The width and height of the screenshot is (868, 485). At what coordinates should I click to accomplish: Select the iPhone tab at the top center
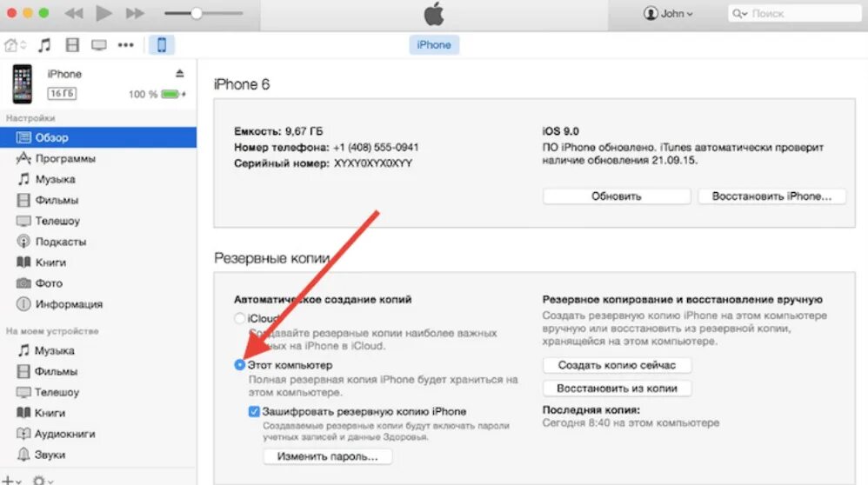pyautogui.click(x=434, y=45)
